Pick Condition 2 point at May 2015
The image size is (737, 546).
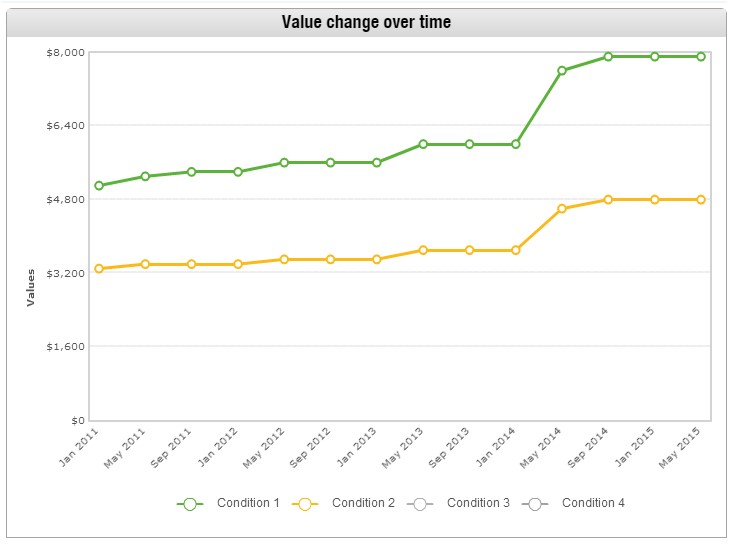click(x=701, y=200)
